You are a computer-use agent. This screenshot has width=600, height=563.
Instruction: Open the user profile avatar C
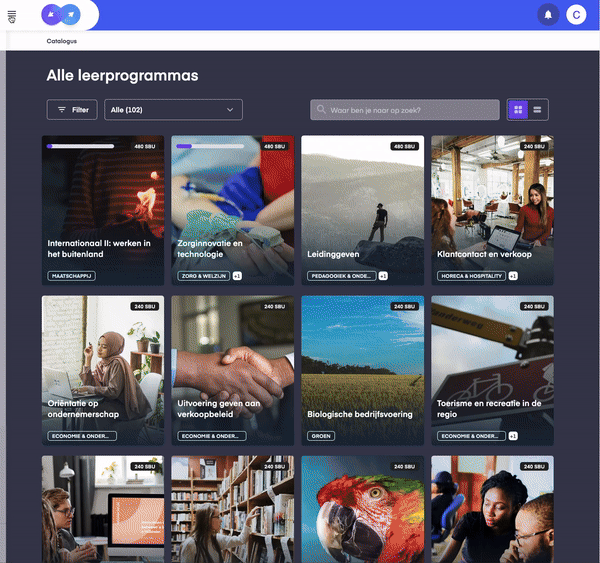tap(576, 15)
